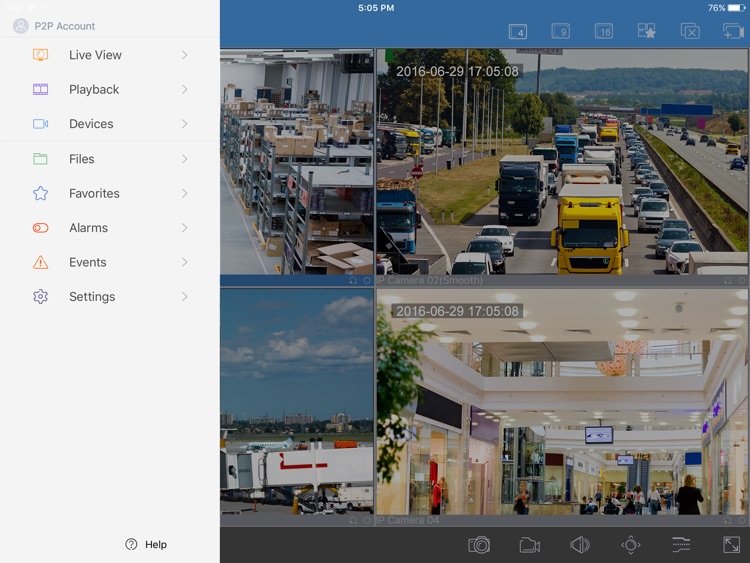Switch to 16-window split layout
This screenshot has width=750, height=563.
pos(604,32)
